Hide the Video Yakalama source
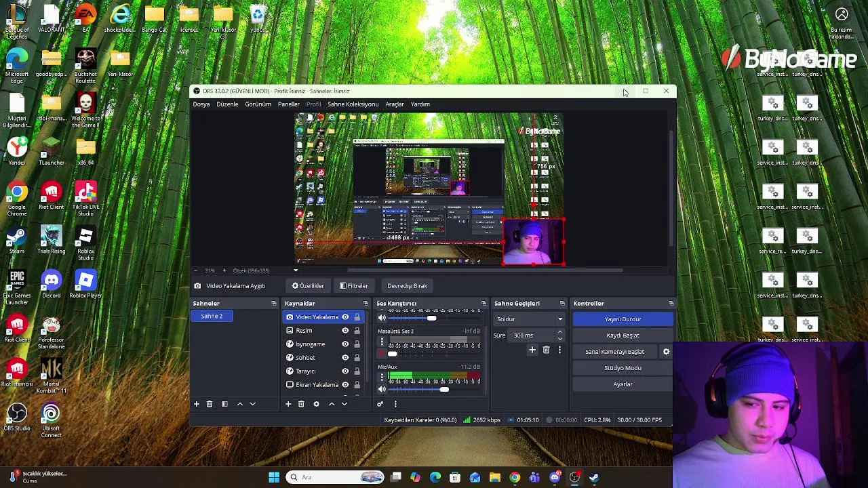Screen dimensions: 868x488 (x=345, y=317)
